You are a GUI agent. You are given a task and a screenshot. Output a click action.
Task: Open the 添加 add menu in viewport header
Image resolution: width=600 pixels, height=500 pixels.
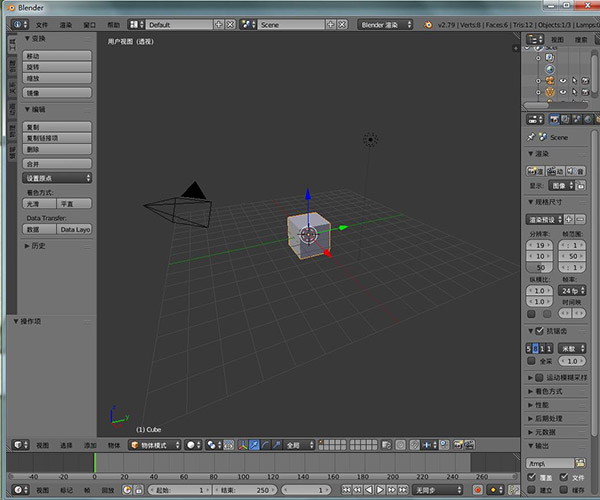pyautogui.click(x=90, y=445)
